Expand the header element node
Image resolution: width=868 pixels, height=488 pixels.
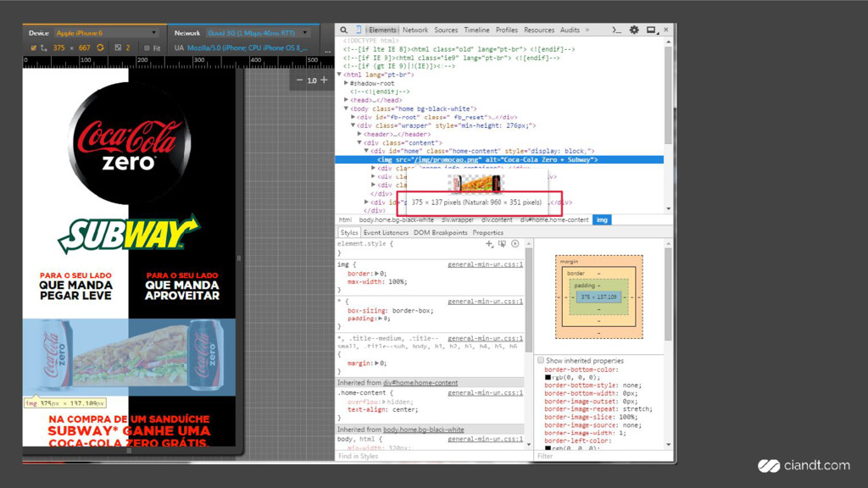pyautogui.click(x=359, y=134)
